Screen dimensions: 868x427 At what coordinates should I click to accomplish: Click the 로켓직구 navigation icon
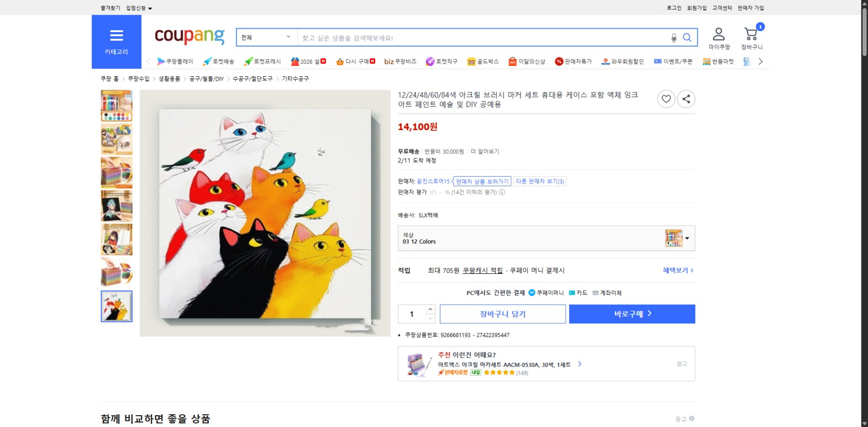(x=429, y=61)
